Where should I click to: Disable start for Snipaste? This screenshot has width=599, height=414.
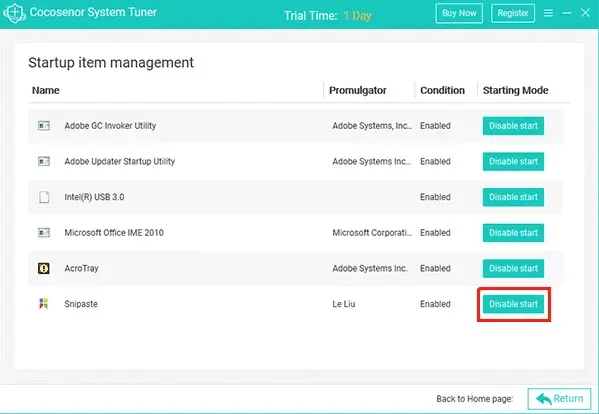click(x=513, y=304)
